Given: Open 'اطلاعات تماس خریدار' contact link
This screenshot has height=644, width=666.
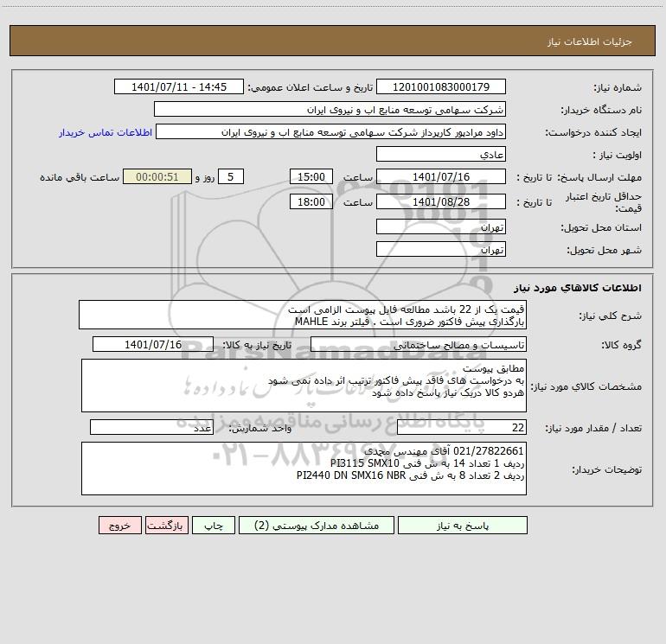Looking at the screenshot, I should point(106,132).
